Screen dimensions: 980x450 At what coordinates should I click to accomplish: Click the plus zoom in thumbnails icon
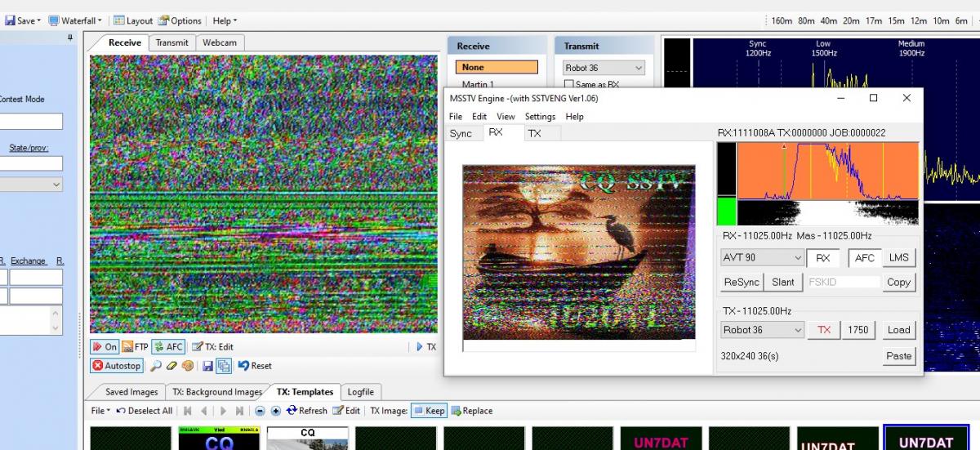pyautogui.click(x=275, y=411)
